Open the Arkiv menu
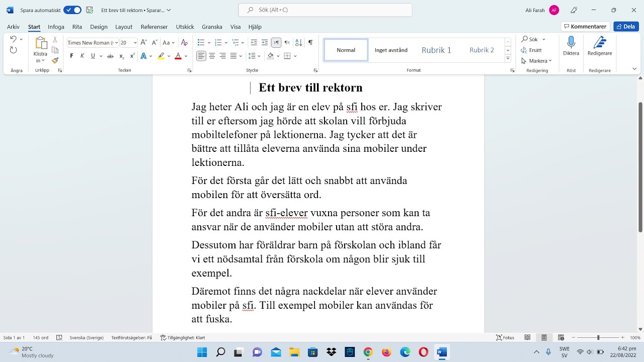This screenshot has width=644, height=362. coord(13,27)
